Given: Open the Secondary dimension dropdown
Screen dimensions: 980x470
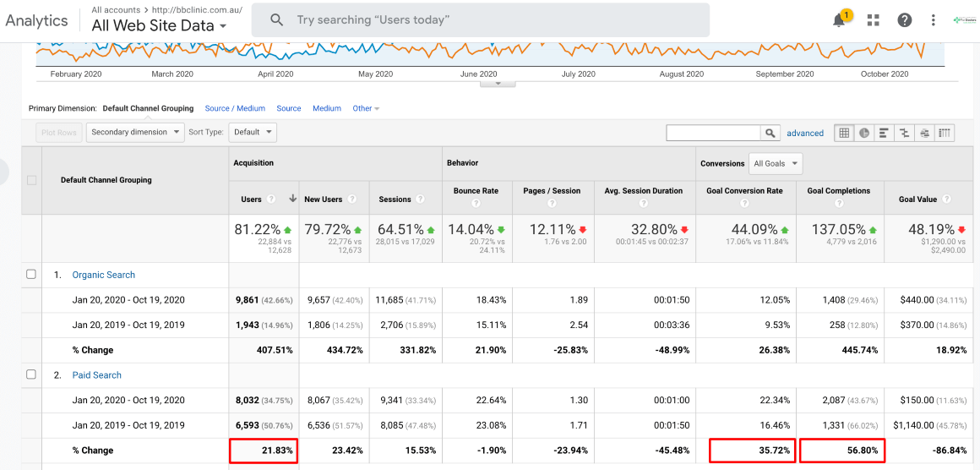Looking at the screenshot, I should 134,132.
